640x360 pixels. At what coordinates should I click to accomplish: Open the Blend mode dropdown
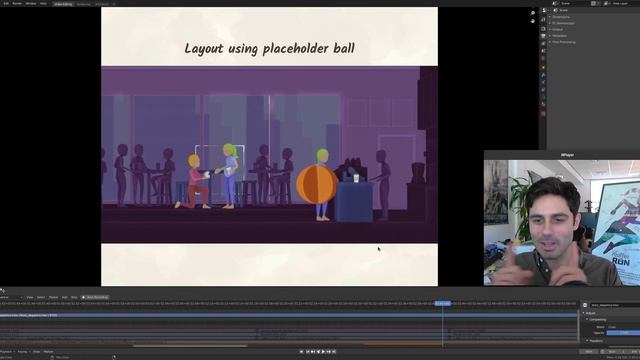click(x=623, y=327)
